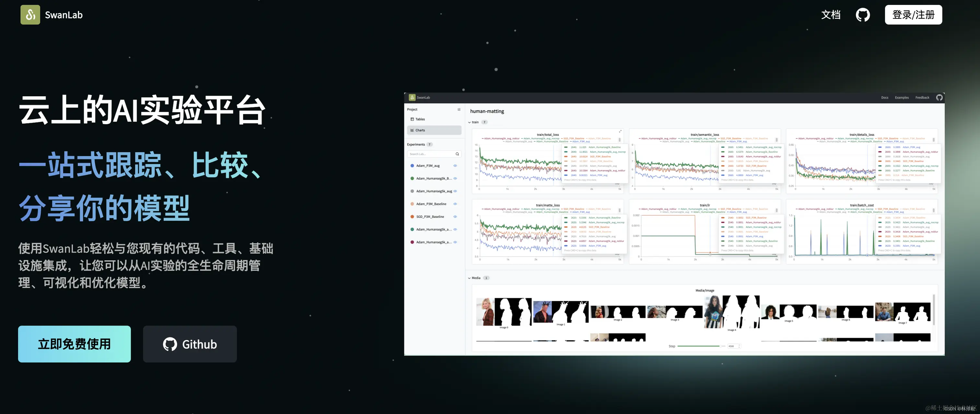Select the Charts item in the Project sidebar
980x414 pixels.
click(x=420, y=130)
